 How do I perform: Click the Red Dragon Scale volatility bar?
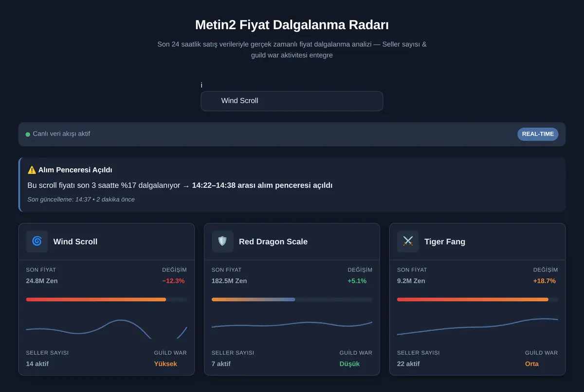pos(292,300)
